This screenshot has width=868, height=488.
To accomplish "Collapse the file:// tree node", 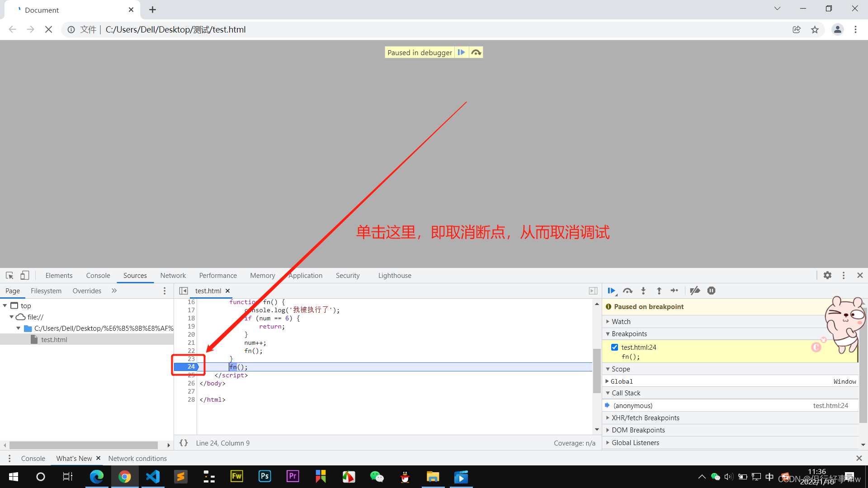I will click(x=11, y=317).
